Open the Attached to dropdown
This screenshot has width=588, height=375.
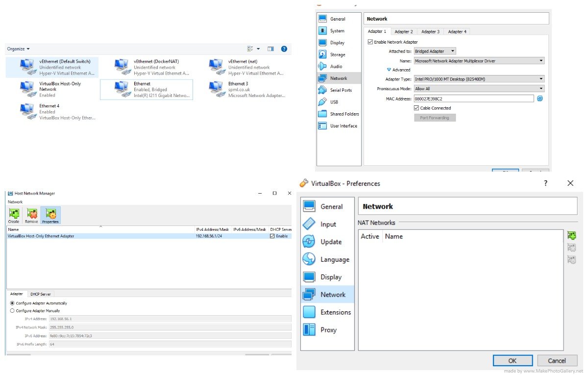[x=435, y=51]
